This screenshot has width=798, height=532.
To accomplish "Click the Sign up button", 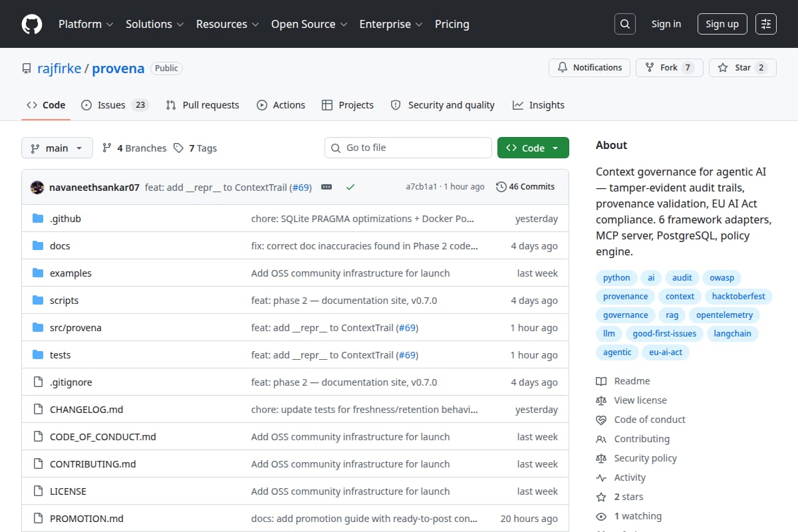I will [x=722, y=24].
